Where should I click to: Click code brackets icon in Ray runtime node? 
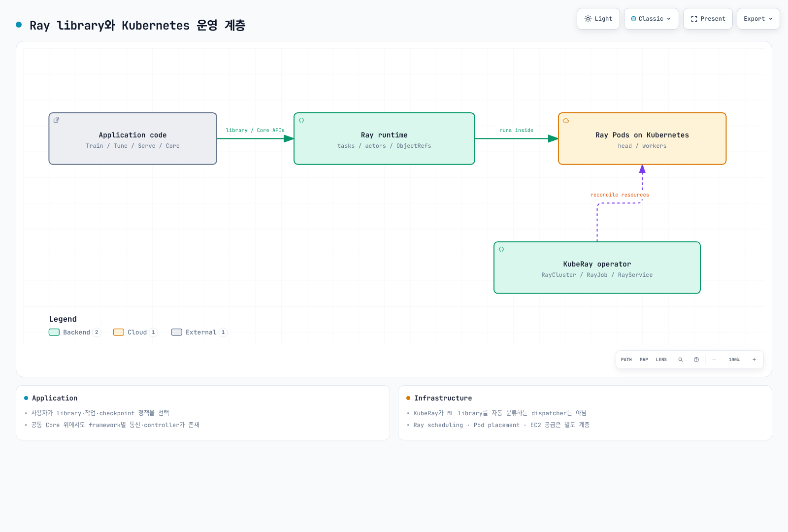coord(301,120)
